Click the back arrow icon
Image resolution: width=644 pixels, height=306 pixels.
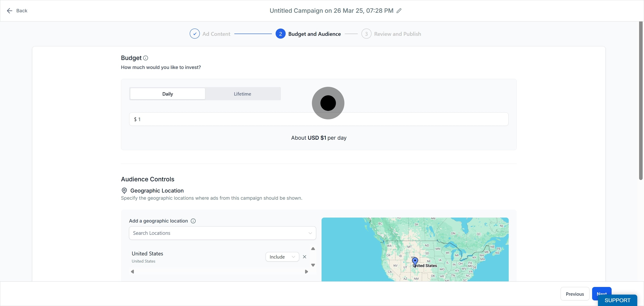pos(9,11)
